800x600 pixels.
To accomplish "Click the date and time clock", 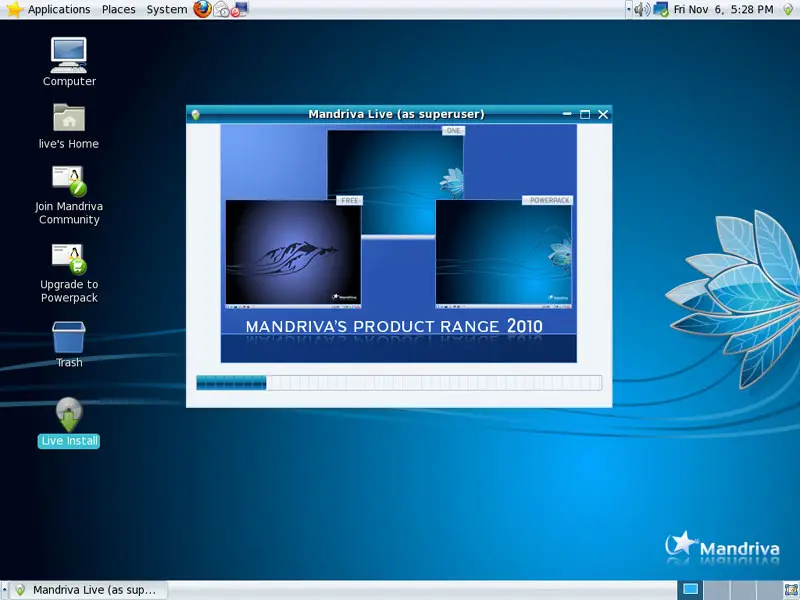I will (723, 9).
